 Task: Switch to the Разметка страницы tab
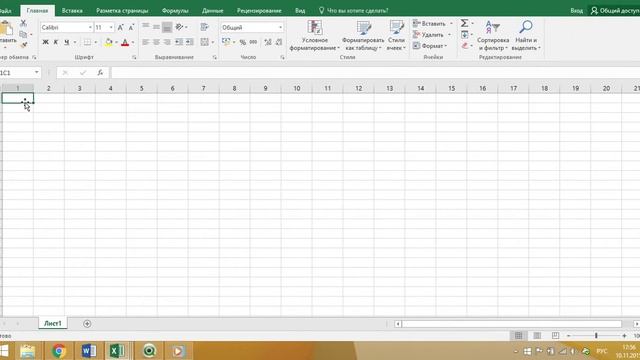click(x=122, y=11)
